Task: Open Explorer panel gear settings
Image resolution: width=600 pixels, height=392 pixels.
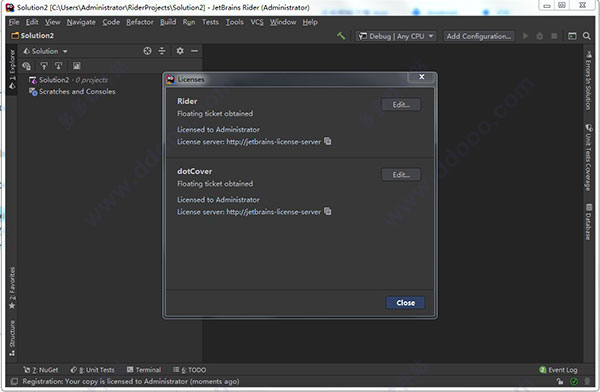Action: (x=180, y=51)
